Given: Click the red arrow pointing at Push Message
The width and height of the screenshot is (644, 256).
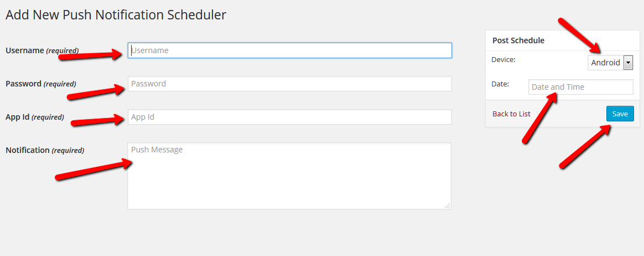Looking at the screenshot, I should click(x=93, y=170).
